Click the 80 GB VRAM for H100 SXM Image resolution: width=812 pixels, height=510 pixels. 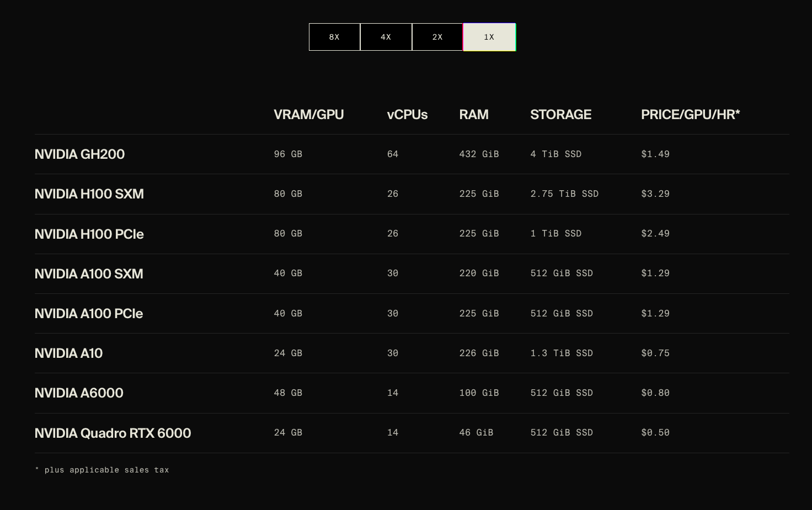tap(288, 194)
